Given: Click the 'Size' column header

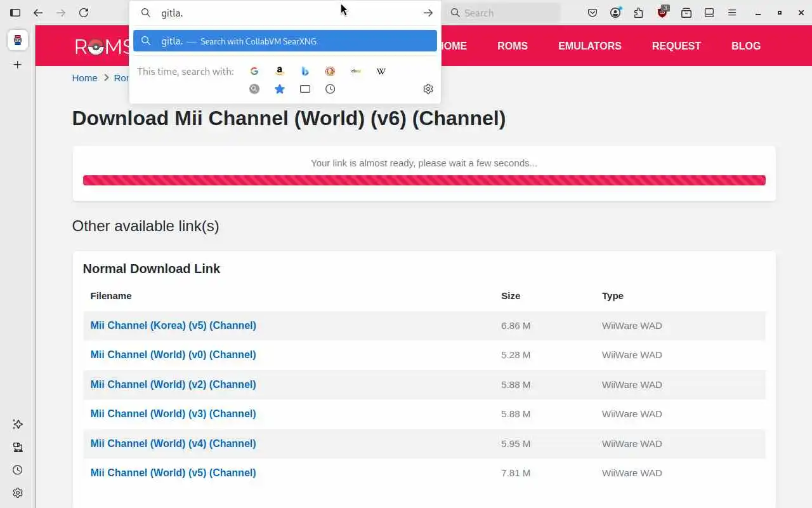Looking at the screenshot, I should [511, 295].
